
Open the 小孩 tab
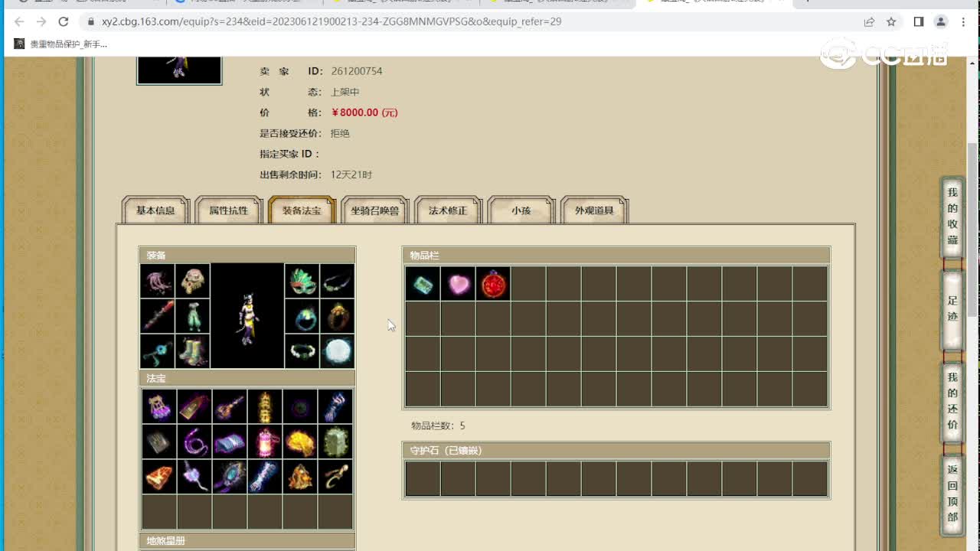521,210
